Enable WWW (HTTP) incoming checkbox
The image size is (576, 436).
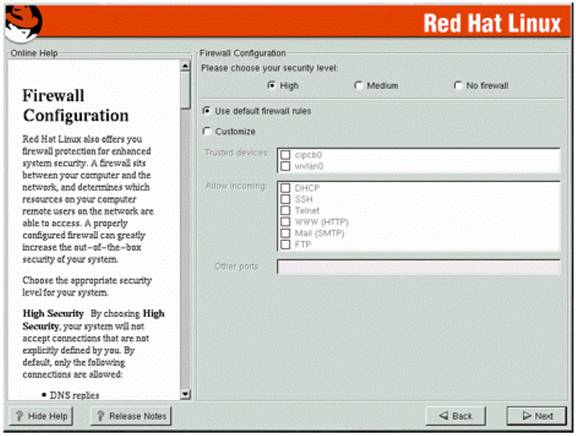point(285,222)
